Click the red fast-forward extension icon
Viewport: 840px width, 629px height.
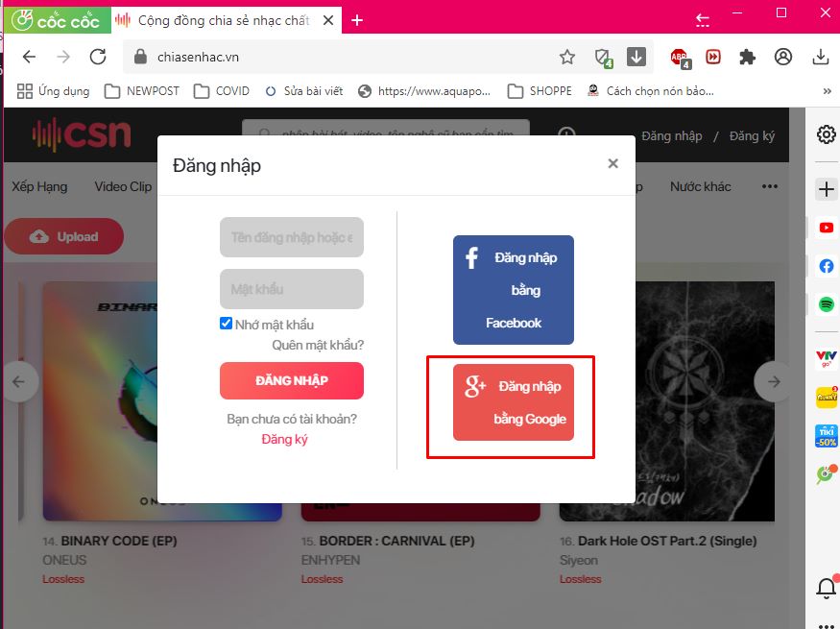tap(713, 57)
